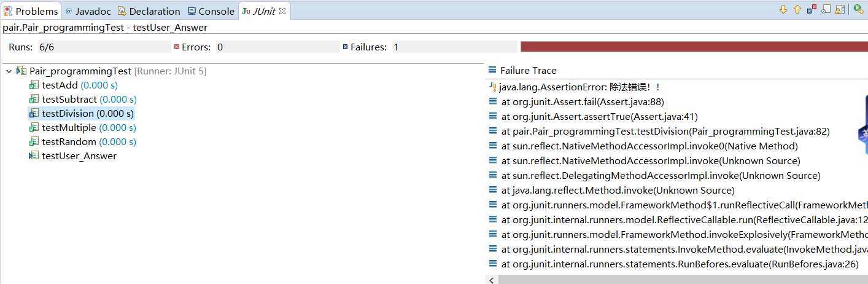Open the Console tab
868x284 pixels.
(x=211, y=11)
